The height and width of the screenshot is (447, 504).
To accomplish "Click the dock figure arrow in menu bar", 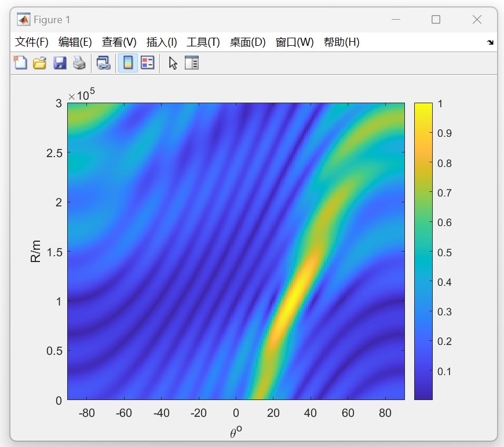I will pyautogui.click(x=490, y=42).
